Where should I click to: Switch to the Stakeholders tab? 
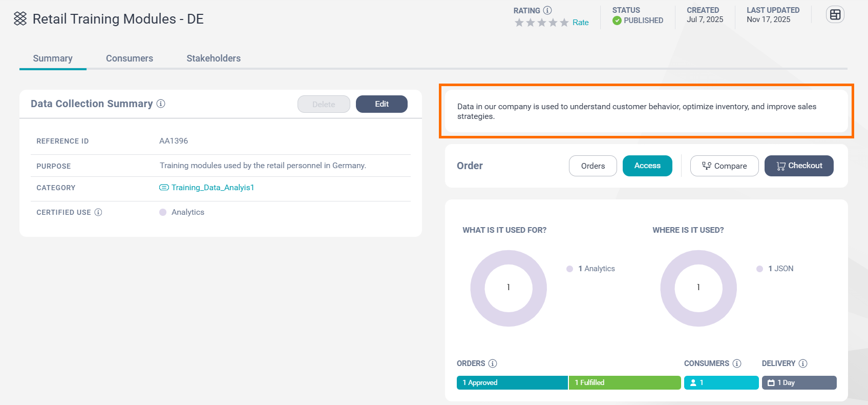point(214,58)
